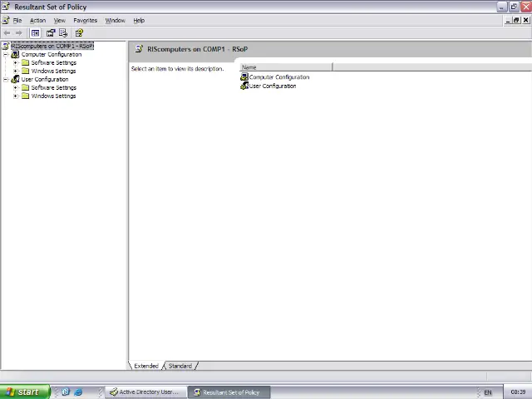Open the Window menu
Viewport: 532px width, 399px height.
tap(115, 20)
